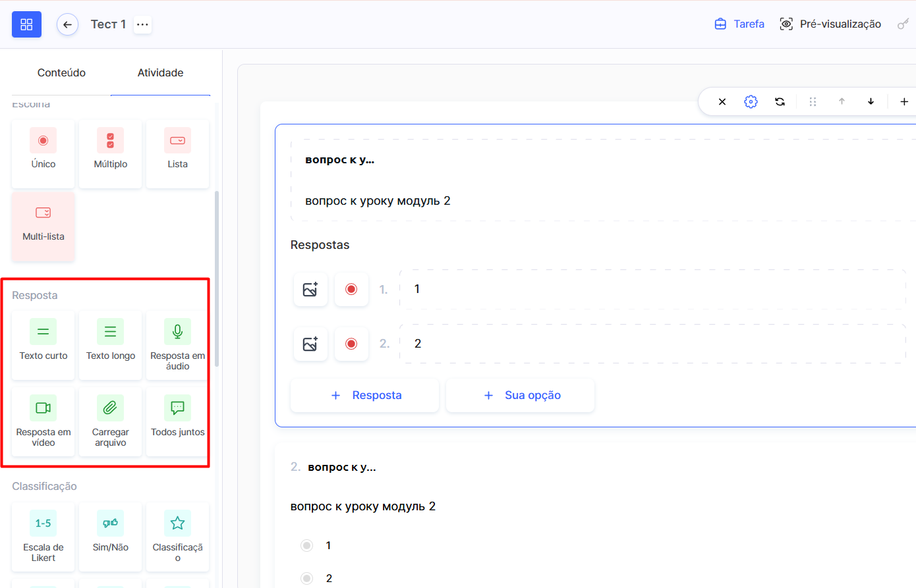Select the Multi-lista activity type

[43, 225]
